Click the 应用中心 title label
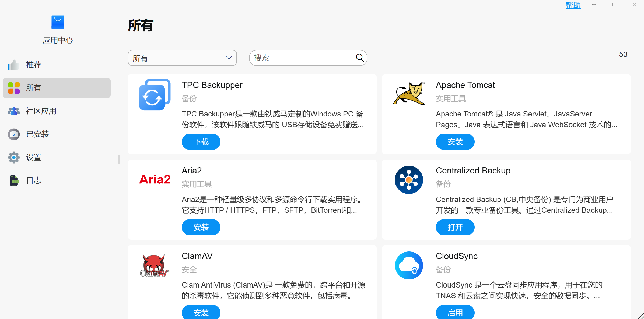The height and width of the screenshot is (319, 644). 58,40
